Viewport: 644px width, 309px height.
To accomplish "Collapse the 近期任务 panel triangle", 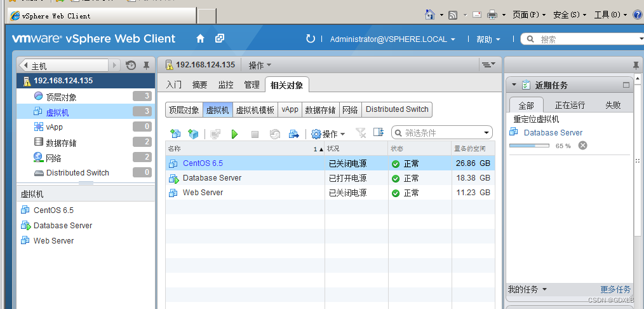I will [514, 85].
